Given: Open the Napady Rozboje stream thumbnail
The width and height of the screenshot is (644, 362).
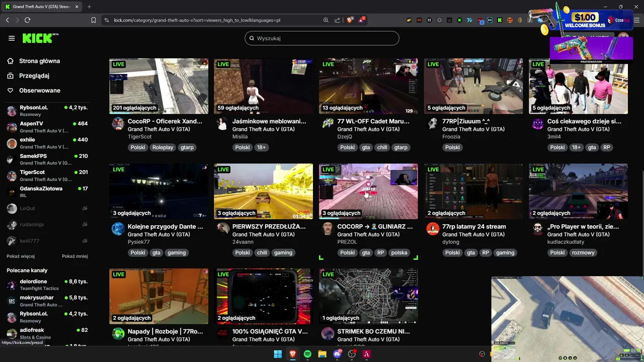Looking at the screenshot, I should pyautogui.click(x=158, y=296).
